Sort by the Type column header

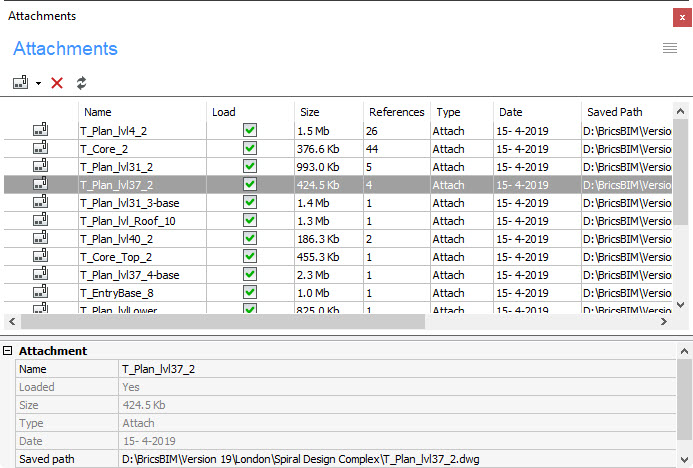click(462, 112)
